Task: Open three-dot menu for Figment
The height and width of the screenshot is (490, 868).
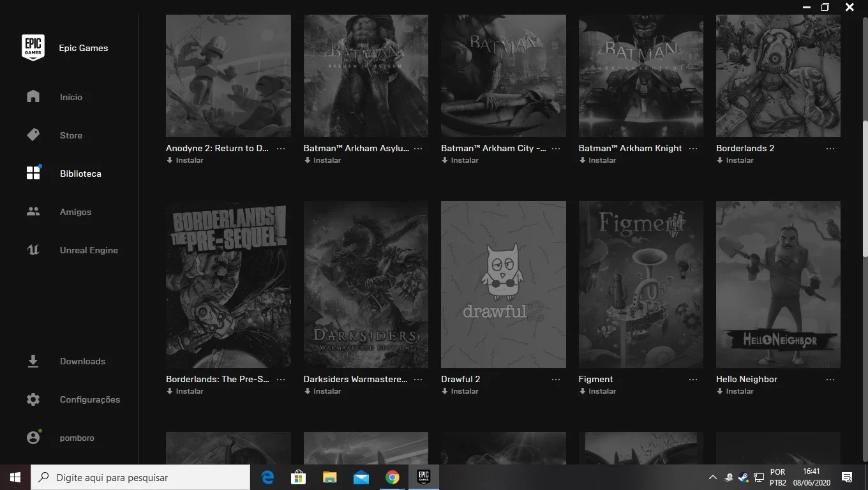Action: click(x=693, y=379)
